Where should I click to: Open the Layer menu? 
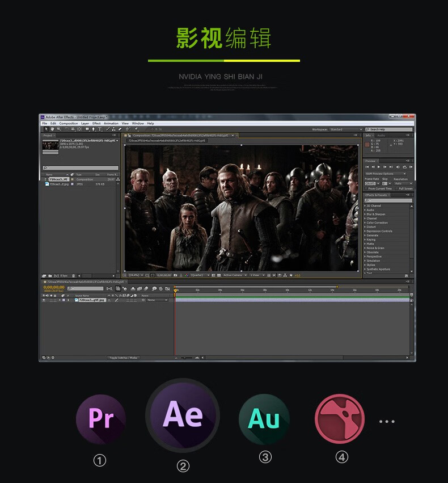[85, 123]
